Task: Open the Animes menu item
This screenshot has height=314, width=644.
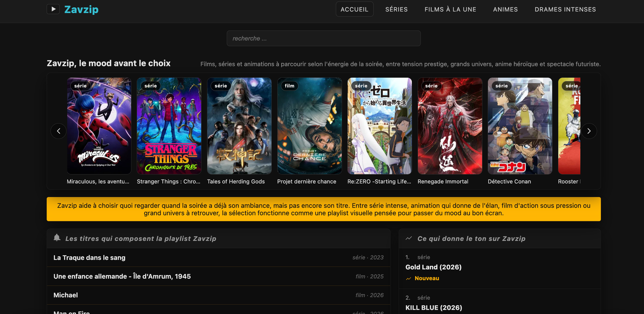Action: (x=506, y=9)
